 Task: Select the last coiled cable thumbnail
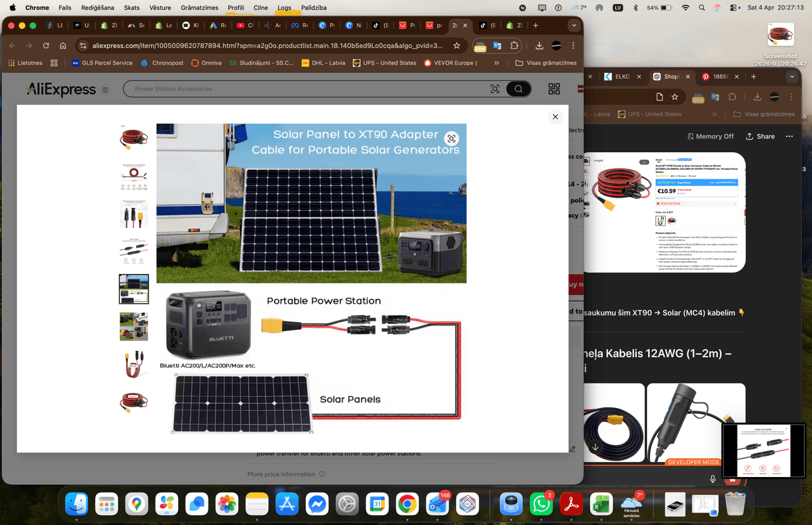pos(134,401)
